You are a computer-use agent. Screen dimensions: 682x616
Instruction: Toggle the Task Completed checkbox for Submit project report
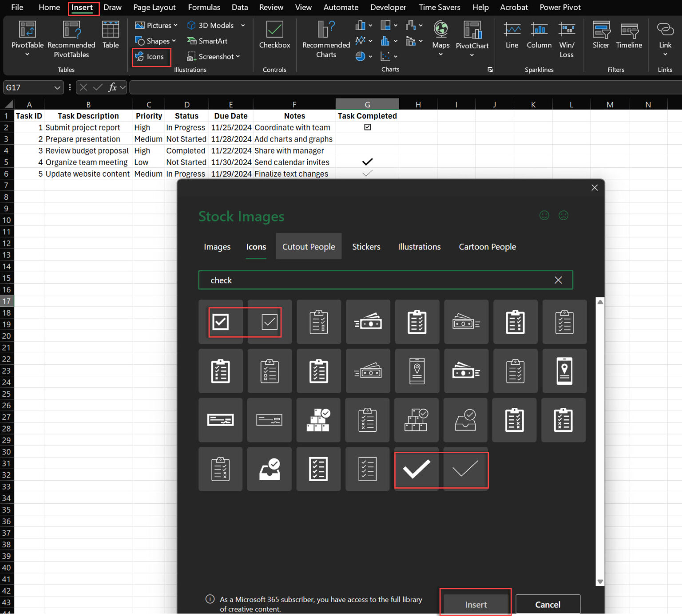(x=367, y=127)
